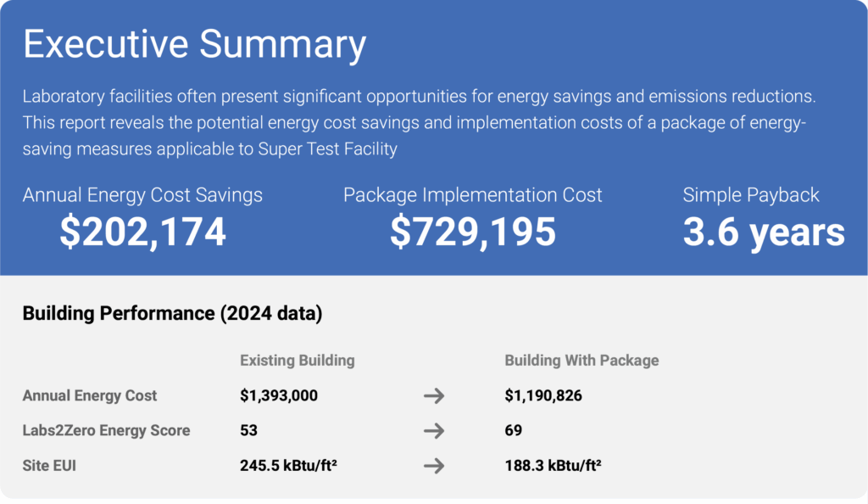Viewport: 868px width, 504px height.
Task: Click the Simple Payback label
Action: [751, 194]
